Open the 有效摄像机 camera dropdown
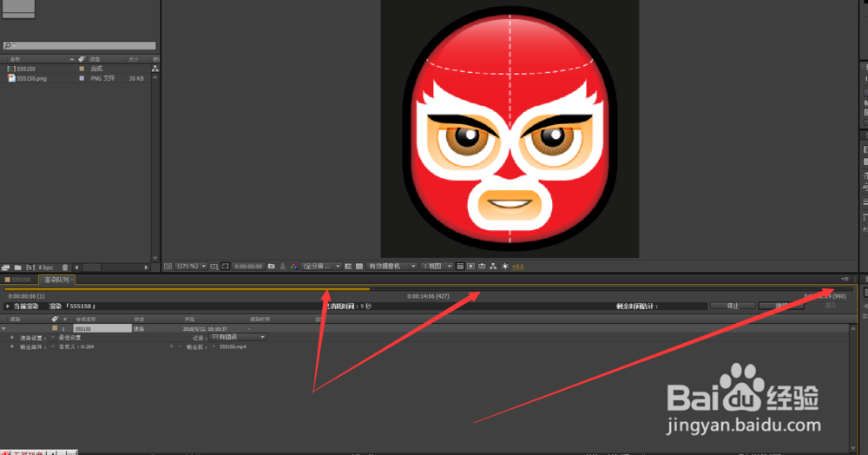Image resolution: width=868 pixels, height=455 pixels. click(x=391, y=267)
